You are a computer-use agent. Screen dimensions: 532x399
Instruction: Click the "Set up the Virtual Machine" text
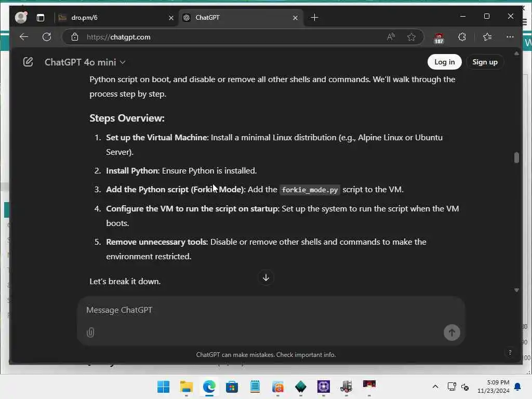(157, 137)
